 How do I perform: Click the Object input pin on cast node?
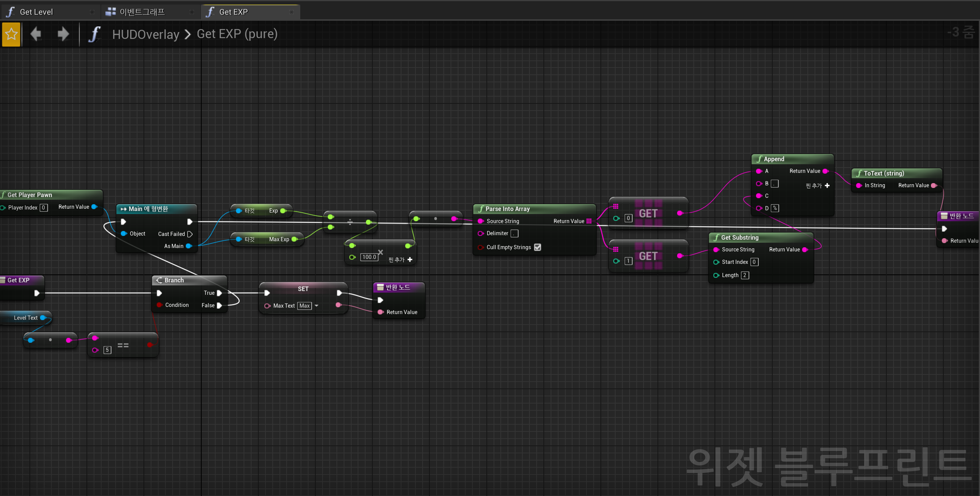(x=123, y=234)
